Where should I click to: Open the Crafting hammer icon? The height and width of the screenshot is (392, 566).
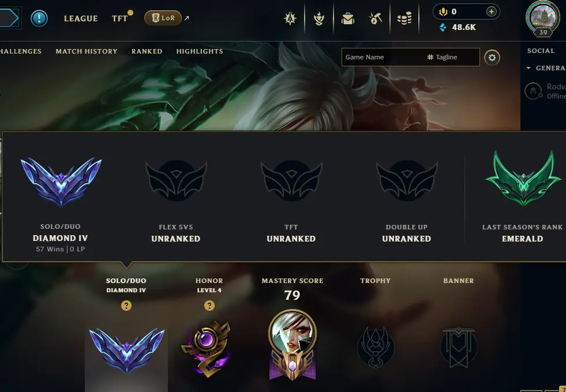point(376,18)
